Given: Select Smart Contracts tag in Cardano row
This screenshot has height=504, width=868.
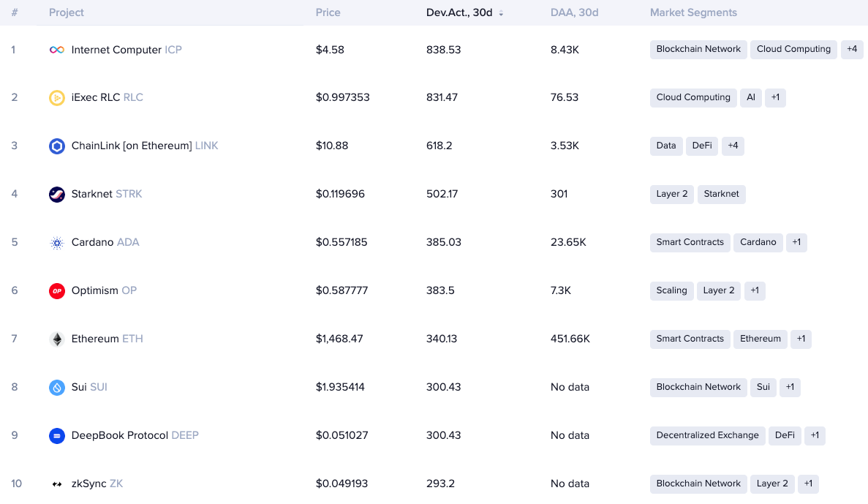Looking at the screenshot, I should tap(690, 242).
